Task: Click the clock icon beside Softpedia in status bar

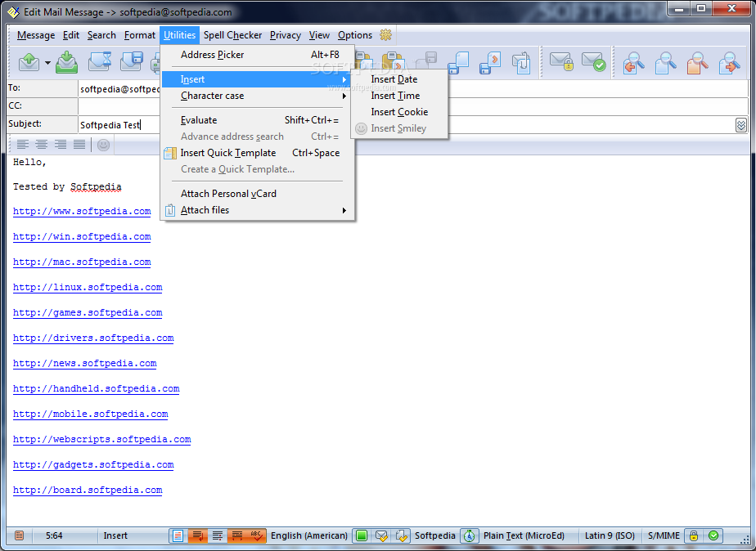Action: (469, 535)
